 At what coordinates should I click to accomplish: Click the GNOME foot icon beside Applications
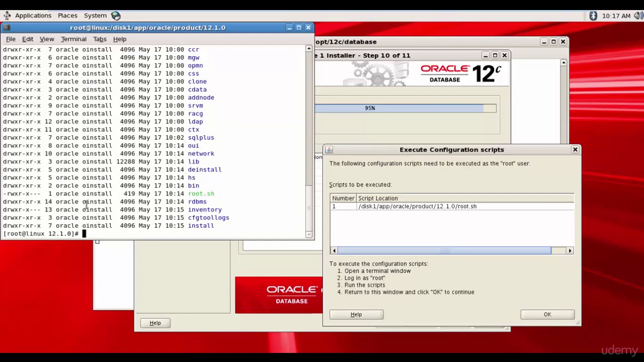pos(7,16)
